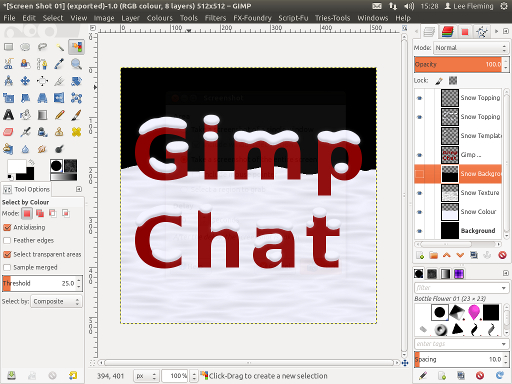512x384 pixels.
Task: Open the px unit dropdown
Action: pyautogui.click(x=146, y=376)
